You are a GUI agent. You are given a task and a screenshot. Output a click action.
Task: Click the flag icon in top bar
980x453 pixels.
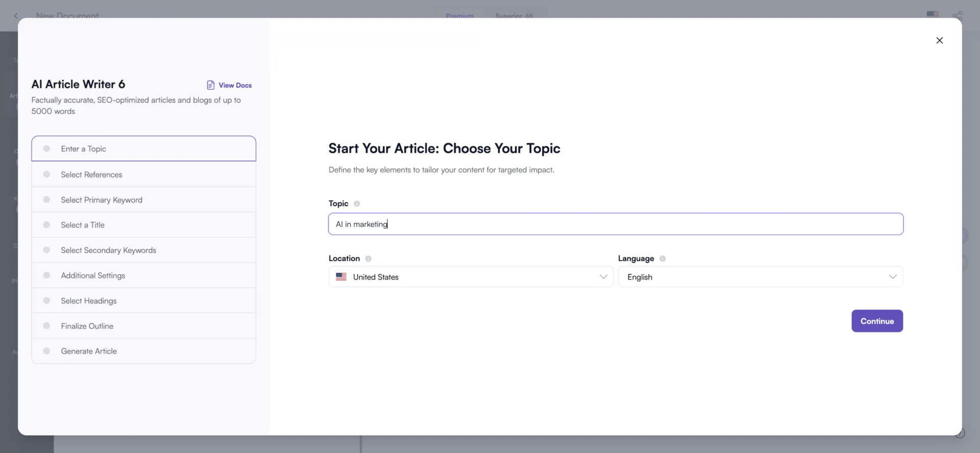point(933,15)
